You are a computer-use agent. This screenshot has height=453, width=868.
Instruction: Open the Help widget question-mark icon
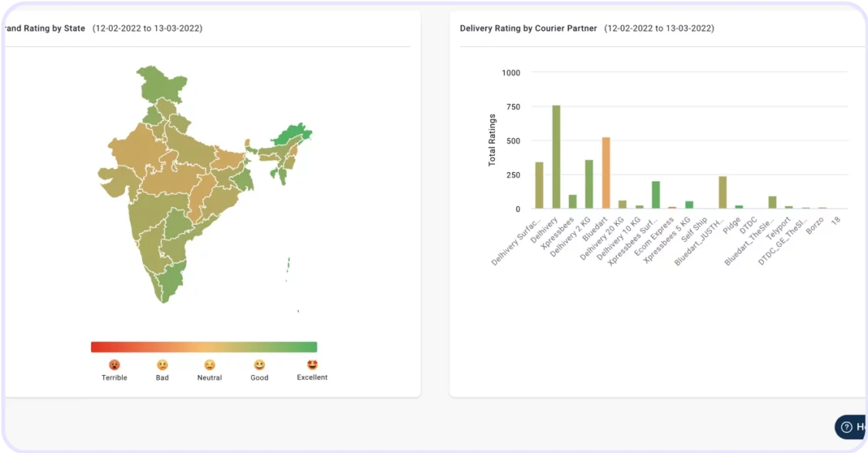pos(846,427)
